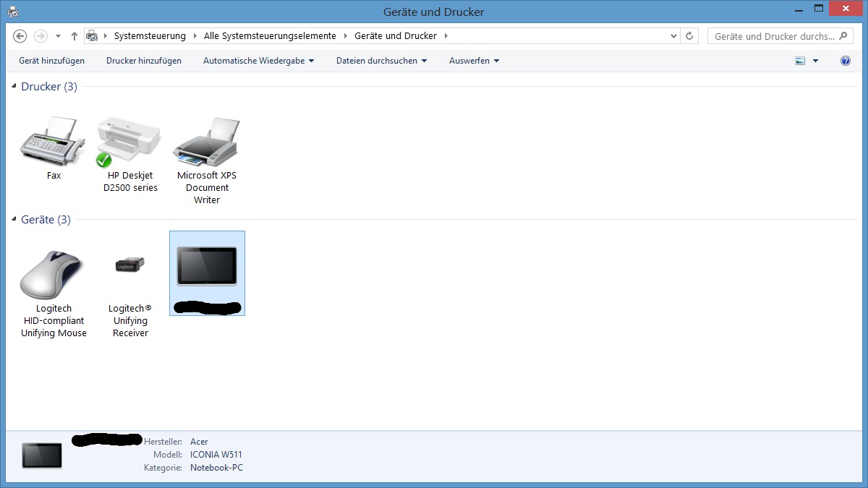Refresh the address bar view
The width and height of the screenshot is (868, 488).
(689, 36)
